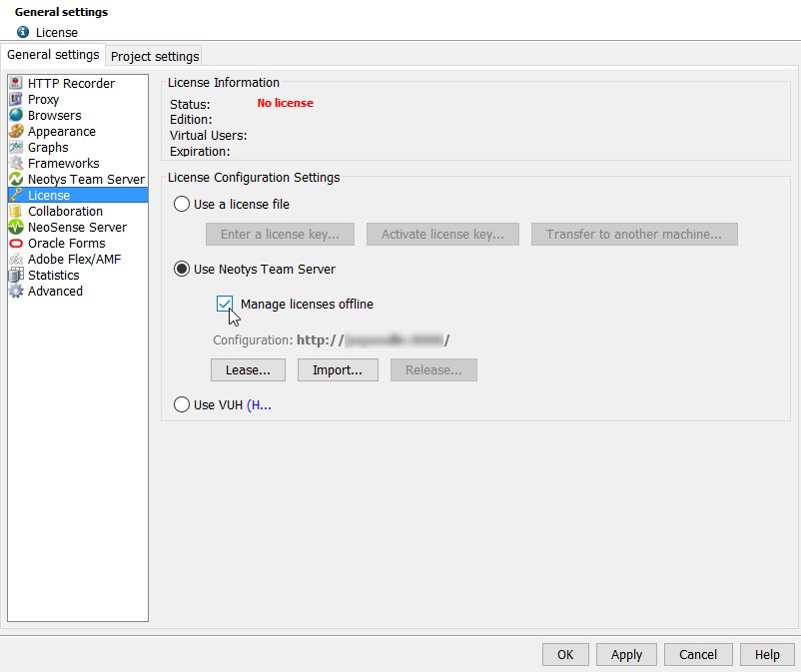Choose the Use VUH radio button

coord(182,405)
